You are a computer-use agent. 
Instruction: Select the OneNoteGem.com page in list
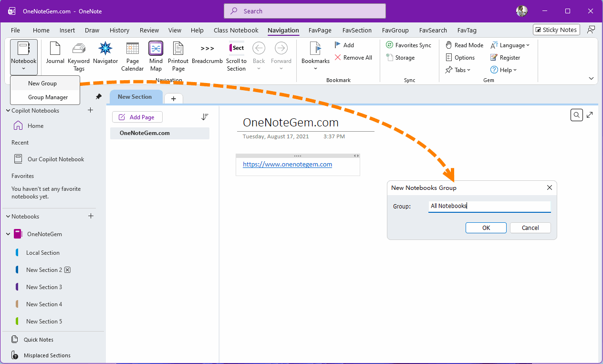click(x=160, y=133)
